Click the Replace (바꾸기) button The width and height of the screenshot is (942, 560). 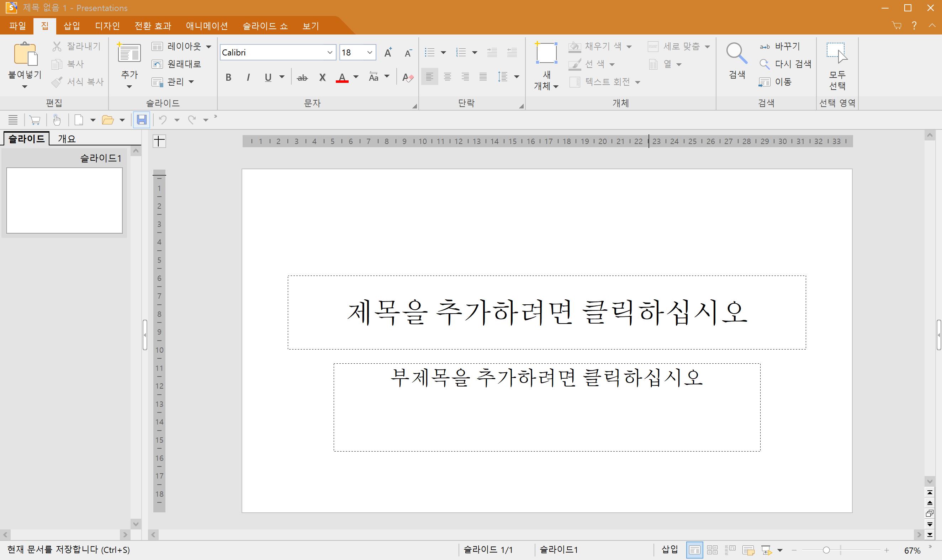(x=780, y=47)
